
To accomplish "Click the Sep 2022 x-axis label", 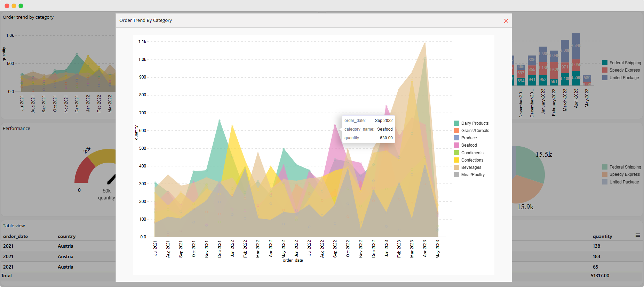I will (x=335, y=249).
